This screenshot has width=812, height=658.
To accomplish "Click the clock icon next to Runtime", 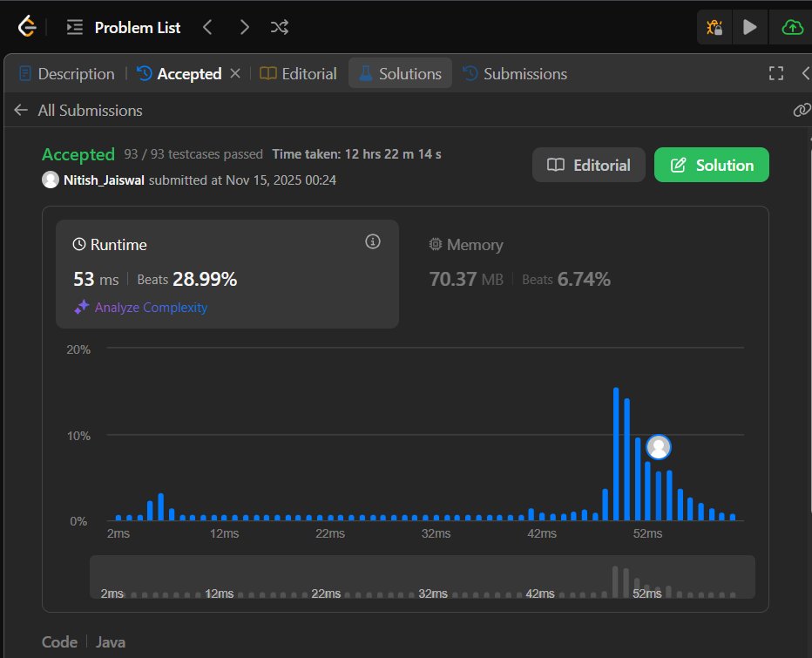I will click(78, 244).
